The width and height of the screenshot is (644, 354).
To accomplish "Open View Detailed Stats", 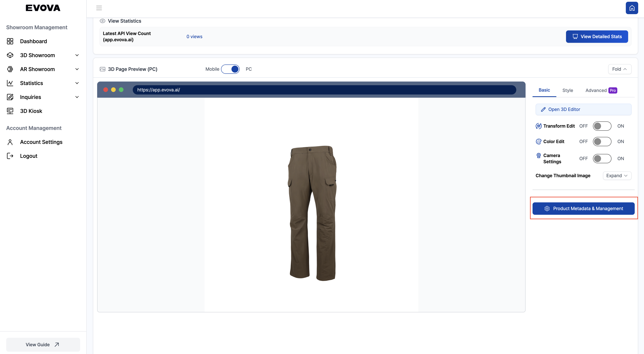I will 597,36.
